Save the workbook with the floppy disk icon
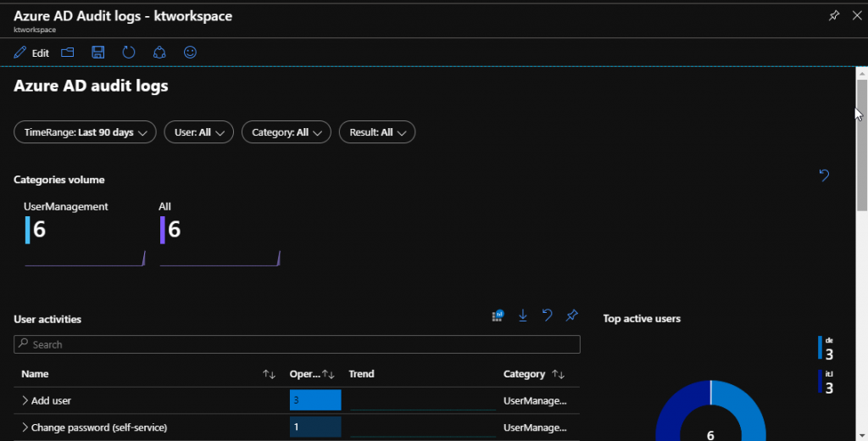This screenshot has height=441, width=868. [98, 53]
